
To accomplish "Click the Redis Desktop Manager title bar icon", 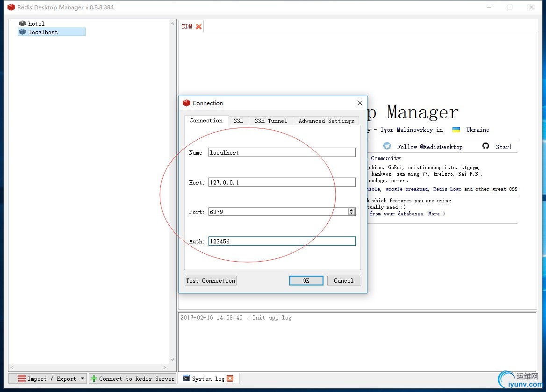I will click(11, 7).
